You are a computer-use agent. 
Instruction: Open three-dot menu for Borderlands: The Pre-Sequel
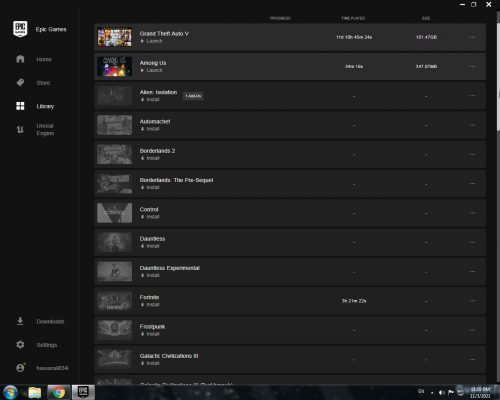[x=472, y=184]
